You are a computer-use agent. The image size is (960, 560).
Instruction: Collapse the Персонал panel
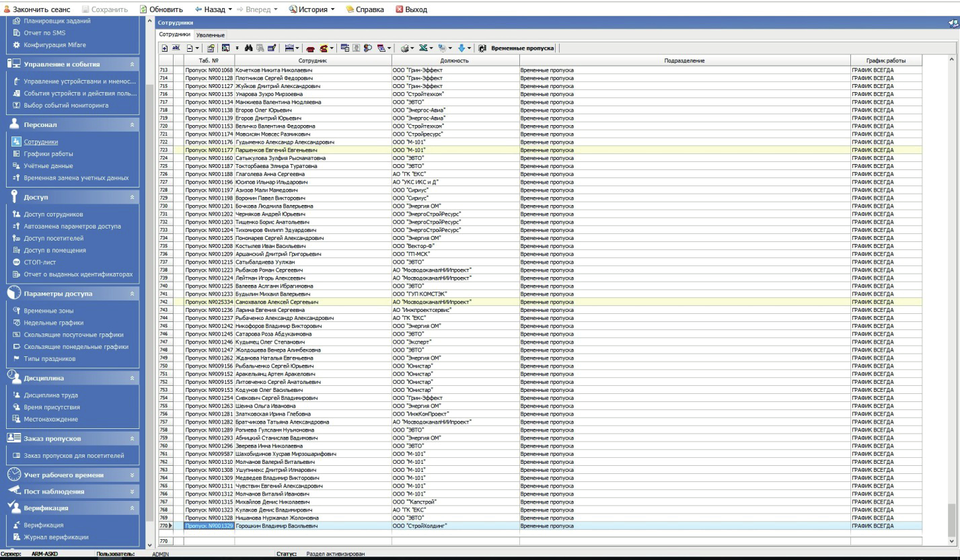(132, 125)
